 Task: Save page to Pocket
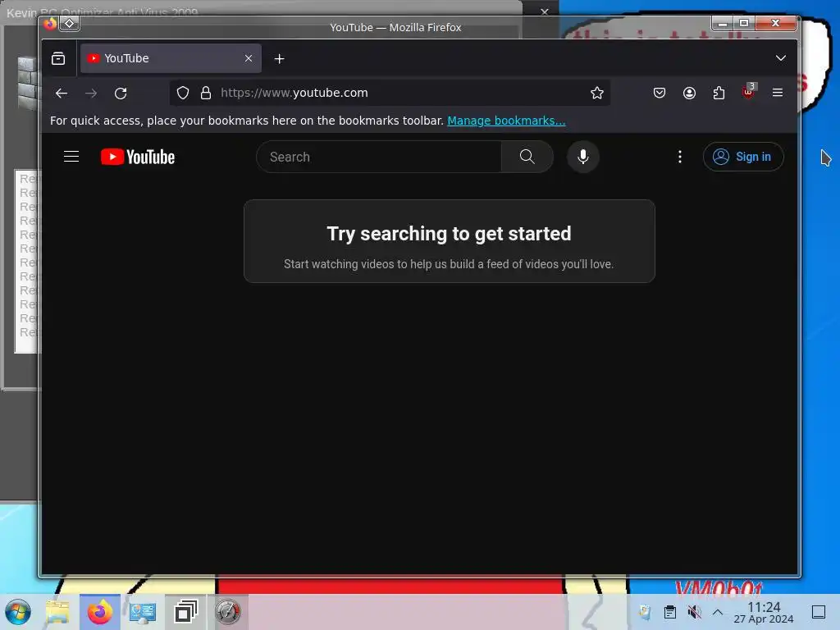point(660,94)
